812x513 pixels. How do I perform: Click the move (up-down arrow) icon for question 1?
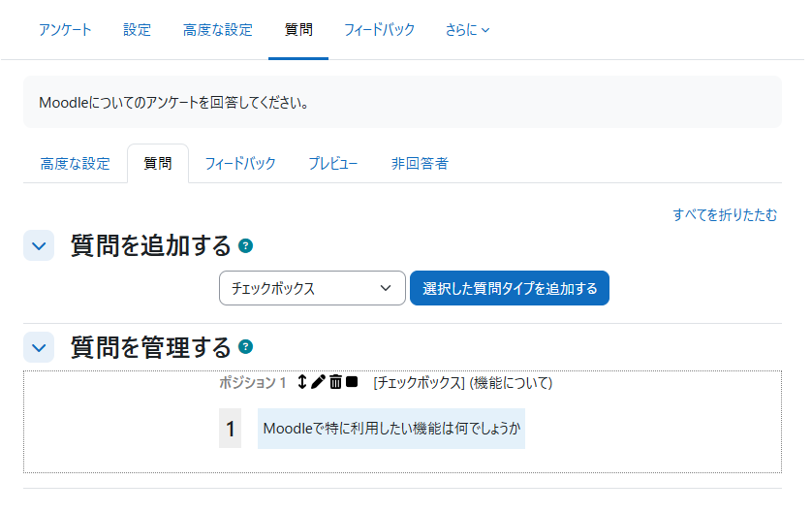tap(302, 382)
